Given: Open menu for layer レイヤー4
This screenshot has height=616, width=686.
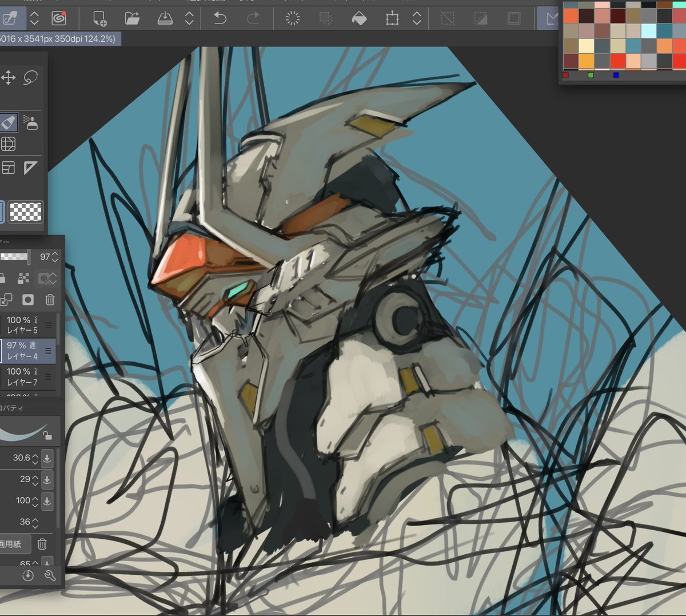Looking at the screenshot, I should [x=49, y=351].
